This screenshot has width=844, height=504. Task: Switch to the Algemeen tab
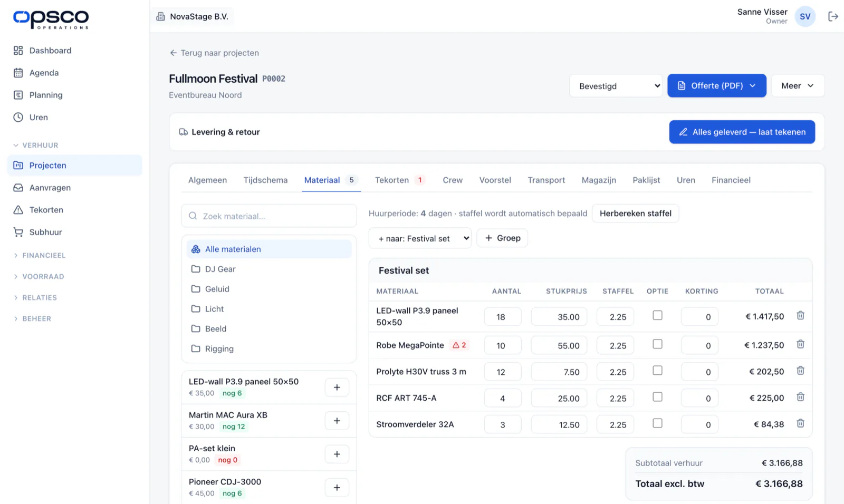(207, 180)
